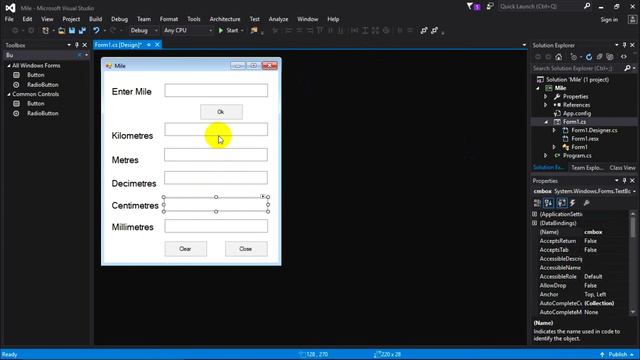
Task: Switch to the Class View tab
Action: (x=622, y=168)
